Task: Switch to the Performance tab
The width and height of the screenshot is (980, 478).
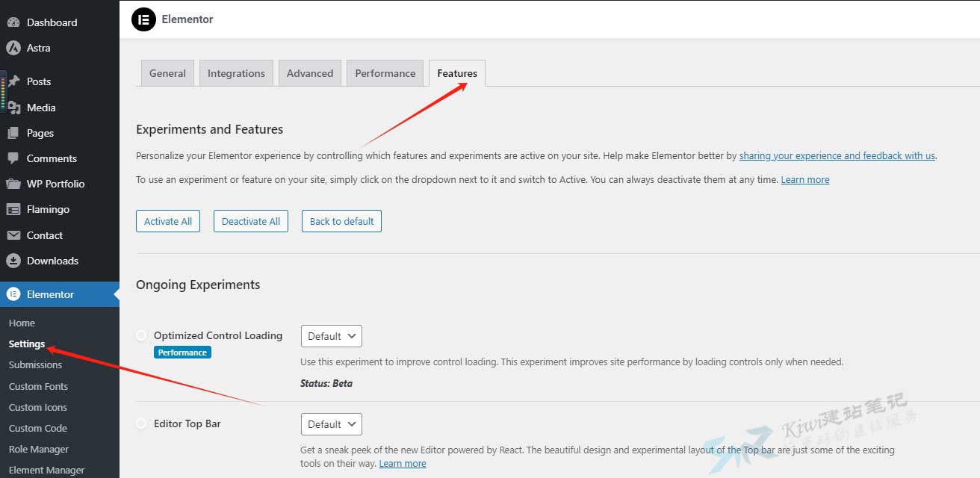Action: coord(385,73)
